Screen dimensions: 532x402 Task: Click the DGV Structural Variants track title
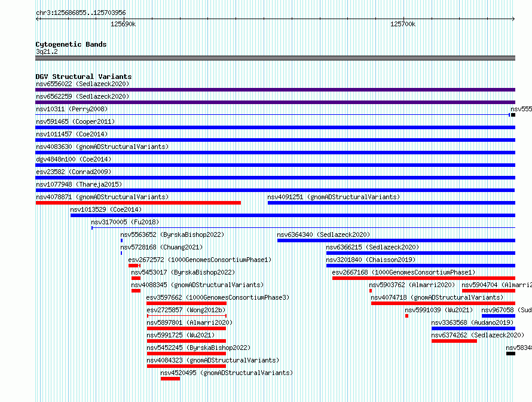click(84, 77)
